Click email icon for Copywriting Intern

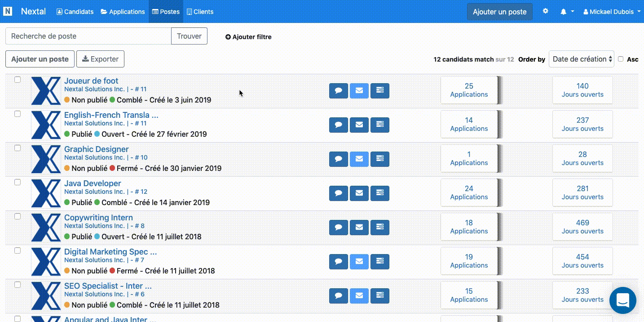[359, 228]
